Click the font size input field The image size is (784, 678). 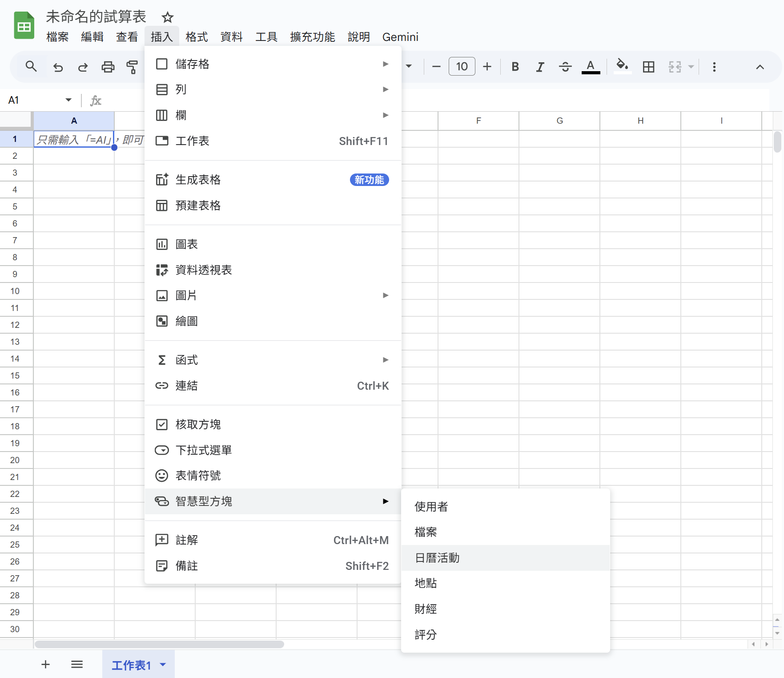click(x=462, y=67)
